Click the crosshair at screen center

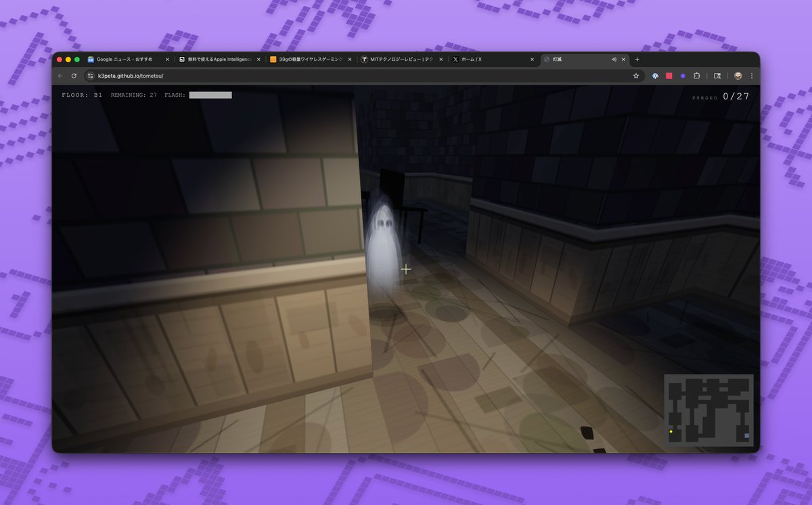tap(406, 269)
